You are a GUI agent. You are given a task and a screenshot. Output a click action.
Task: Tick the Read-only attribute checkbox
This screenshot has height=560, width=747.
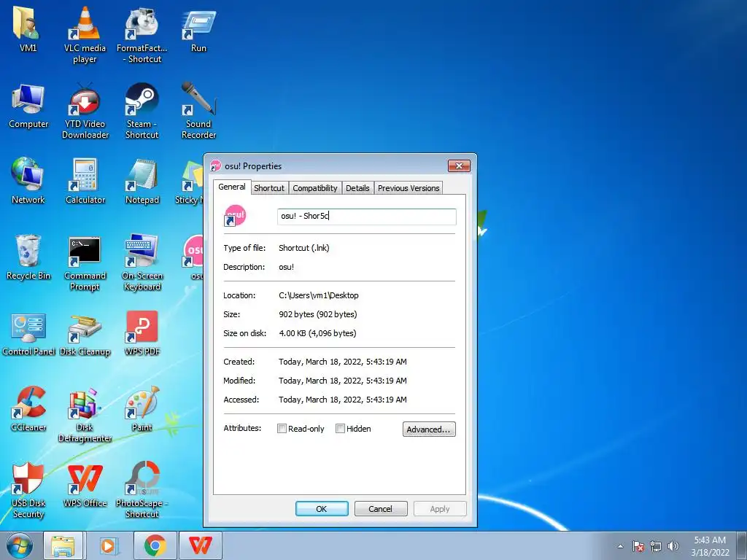click(282, 429)
